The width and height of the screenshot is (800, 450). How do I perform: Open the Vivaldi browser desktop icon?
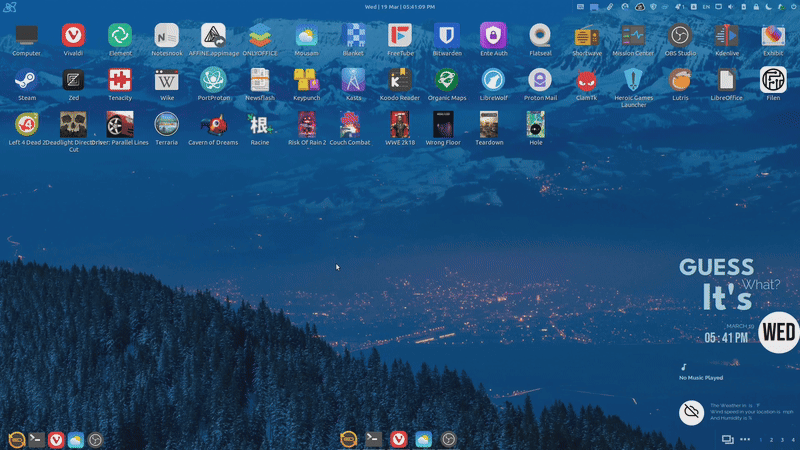pos(73,36)
